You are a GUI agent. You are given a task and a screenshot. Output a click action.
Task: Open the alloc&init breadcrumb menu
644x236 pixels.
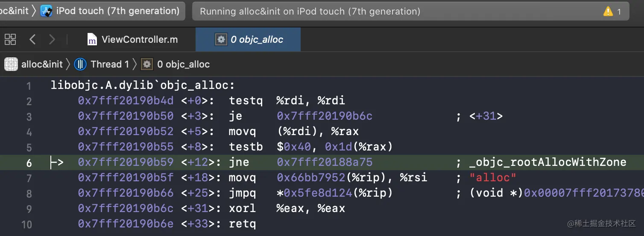pyautogui.click(x=42, y=64)
